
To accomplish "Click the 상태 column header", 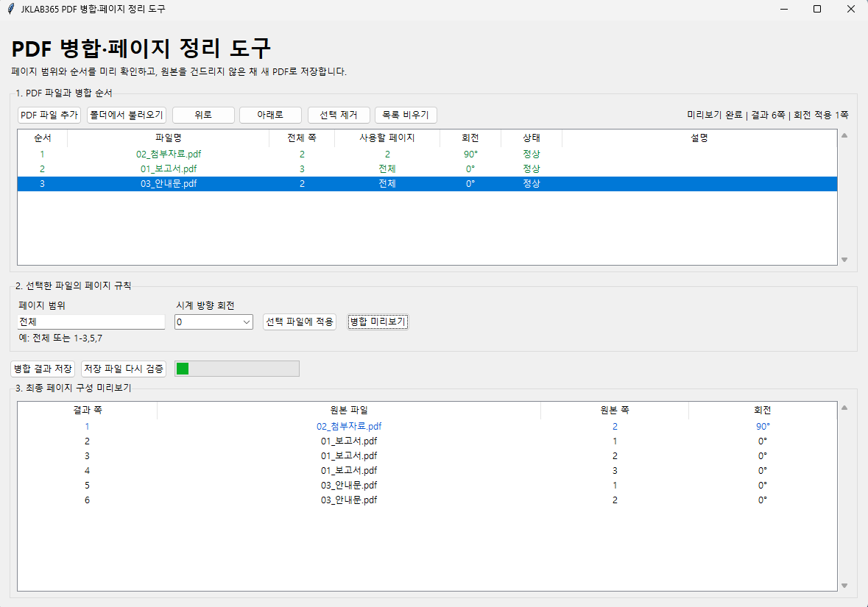I will tap(532, 138).
